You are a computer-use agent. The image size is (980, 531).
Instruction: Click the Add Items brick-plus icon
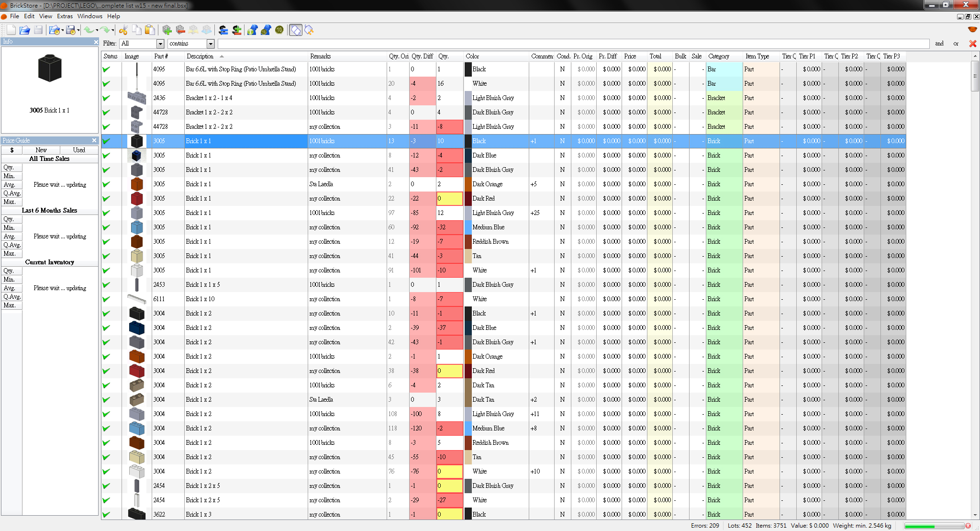167,30
